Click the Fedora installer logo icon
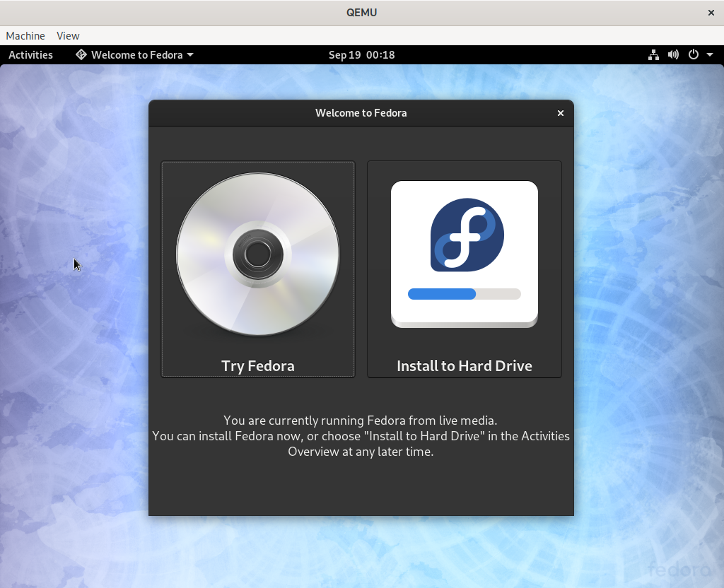Image resolution: width=724 pixels, height=588 pixels. [465, 254]
